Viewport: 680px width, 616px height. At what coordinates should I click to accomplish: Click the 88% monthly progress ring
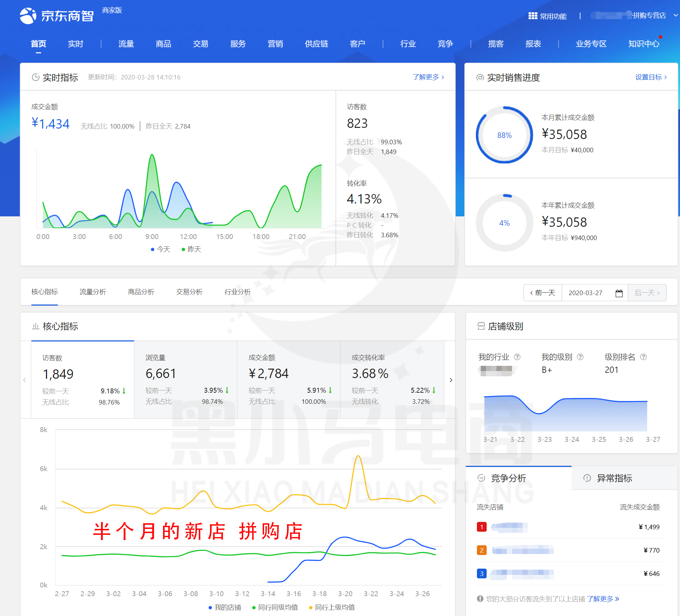(504, 135)
